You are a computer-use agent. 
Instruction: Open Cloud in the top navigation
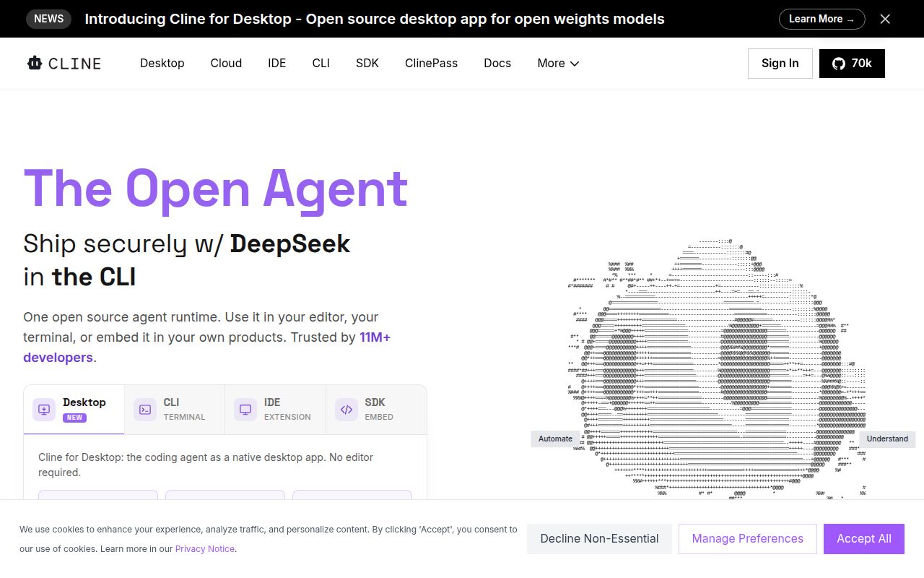(226, 64)
